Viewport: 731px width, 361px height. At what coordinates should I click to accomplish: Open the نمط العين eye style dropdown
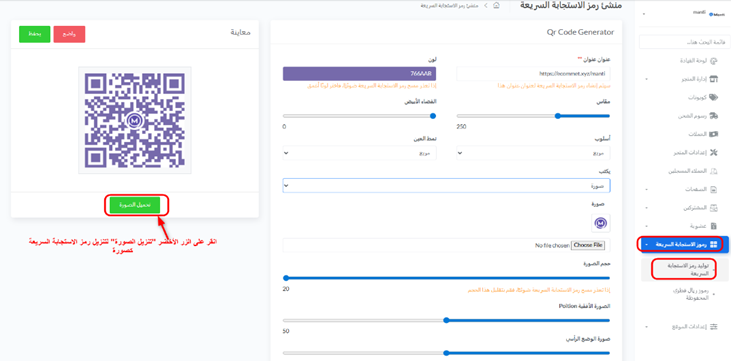[x=359, y=153]
